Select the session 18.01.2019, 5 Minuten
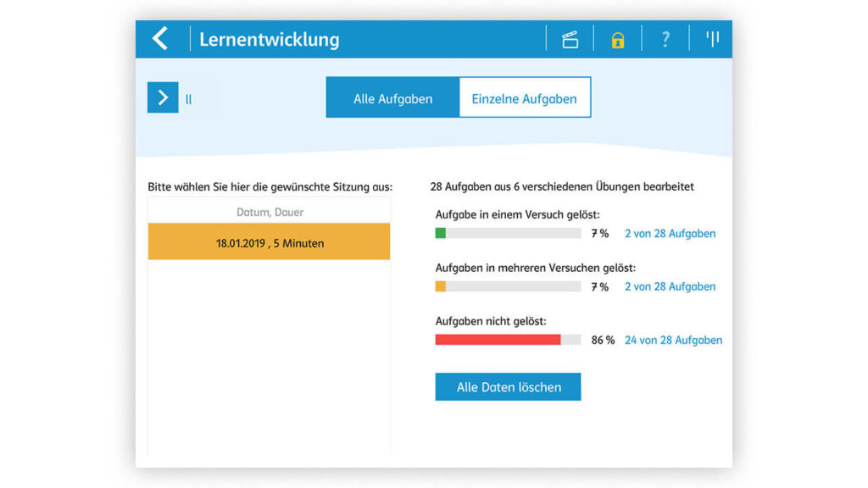 pyautogui.click(x=270, y=242)
